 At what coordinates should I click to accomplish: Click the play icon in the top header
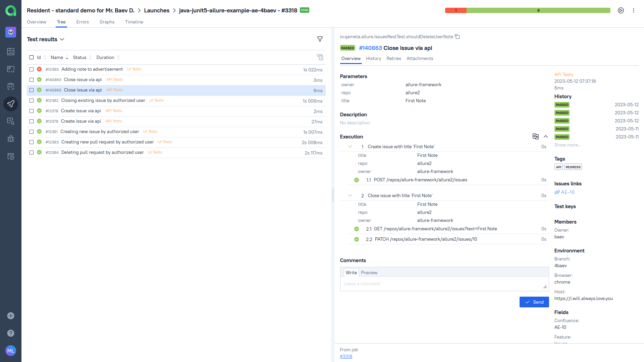point(621,10)
